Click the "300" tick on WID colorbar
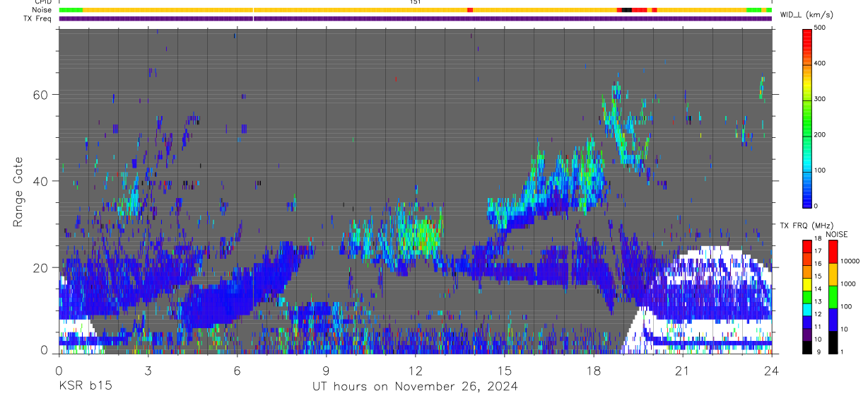868x401 pixels. coord(821,99)
